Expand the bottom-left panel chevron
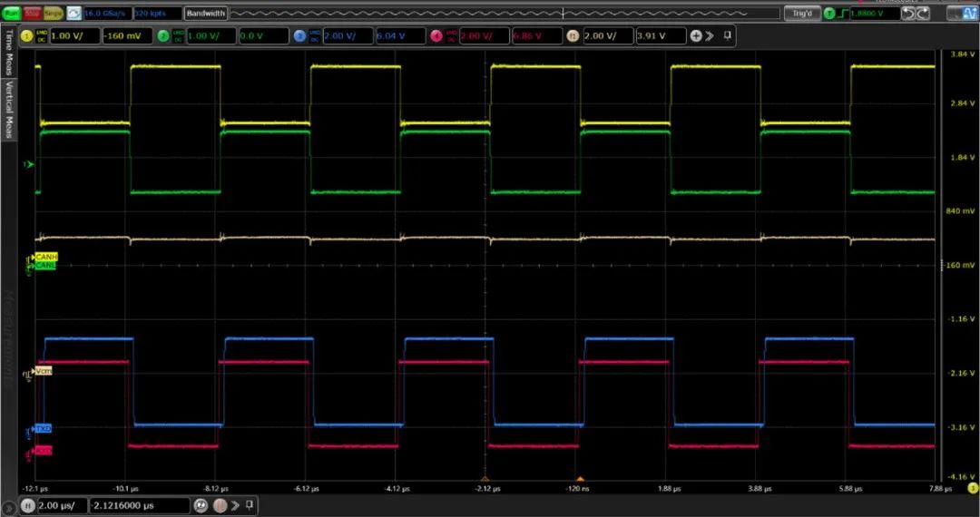 point(8,508)
